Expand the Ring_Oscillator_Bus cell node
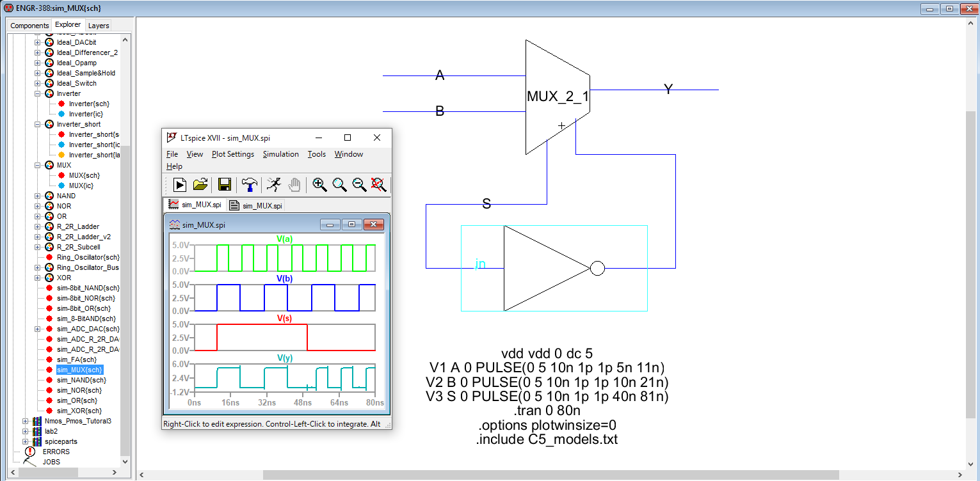Screen dimensions: 980x481 (37, 267)
